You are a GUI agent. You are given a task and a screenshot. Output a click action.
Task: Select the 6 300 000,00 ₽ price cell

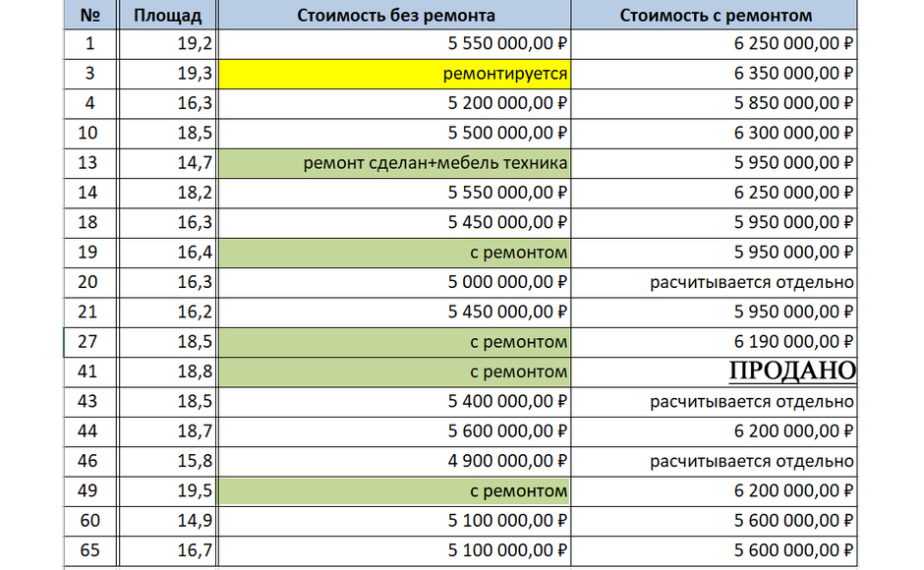[x=715, y=133]
